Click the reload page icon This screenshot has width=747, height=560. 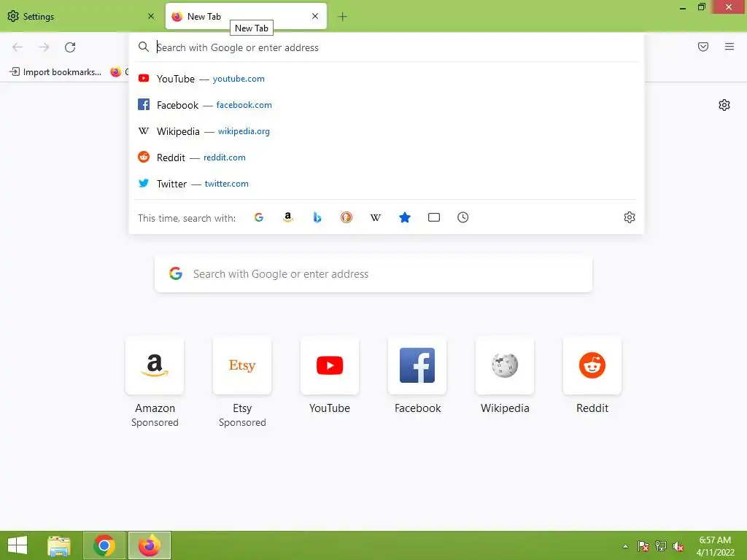point(70,47)
